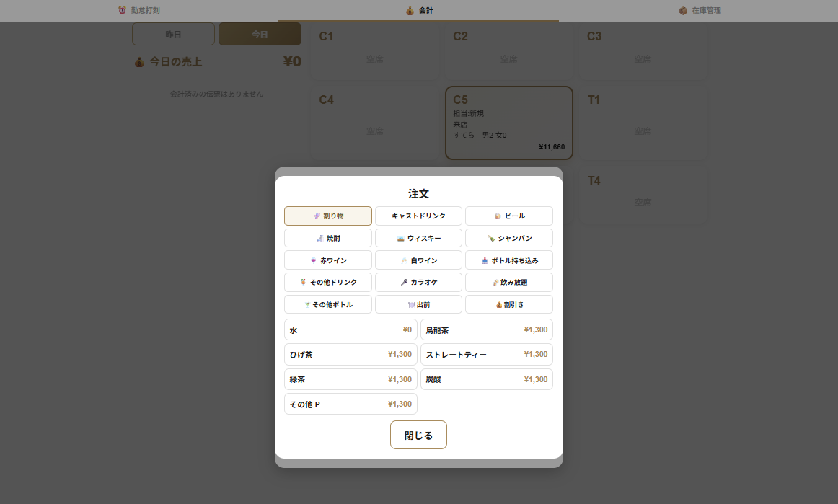Click the beer mug icon for ビール
Viewport: 838px width, 504px height.
pos(498,216)
